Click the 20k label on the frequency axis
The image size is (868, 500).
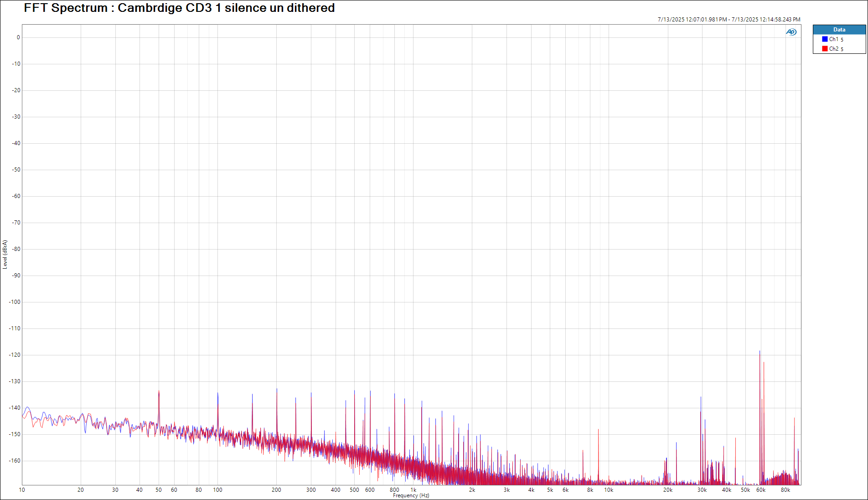click(x=667, y=490)
